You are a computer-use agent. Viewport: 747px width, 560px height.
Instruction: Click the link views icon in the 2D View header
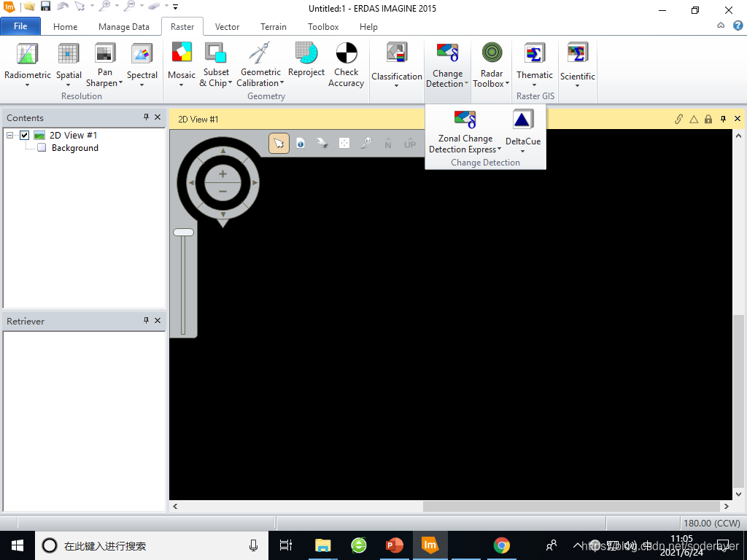(679, 119)
